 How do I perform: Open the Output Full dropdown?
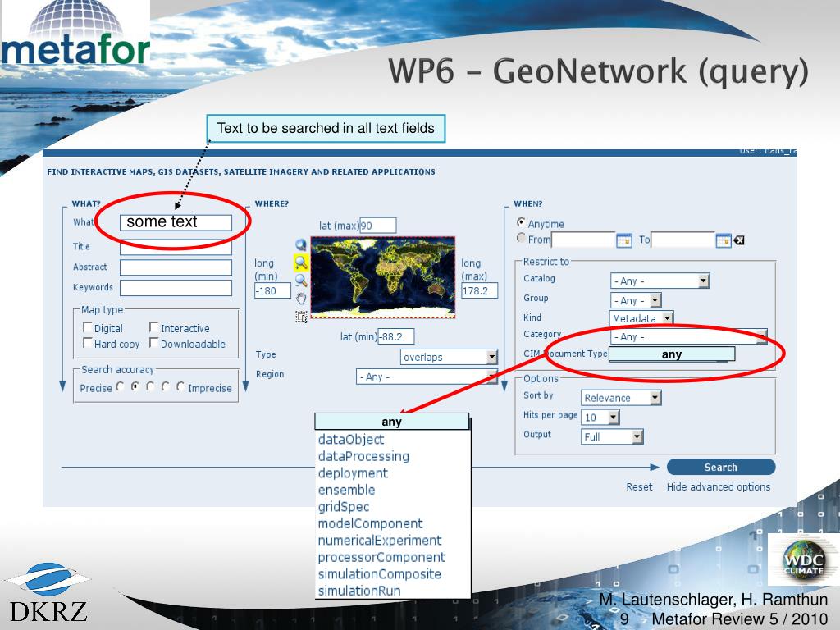(612, 437)
